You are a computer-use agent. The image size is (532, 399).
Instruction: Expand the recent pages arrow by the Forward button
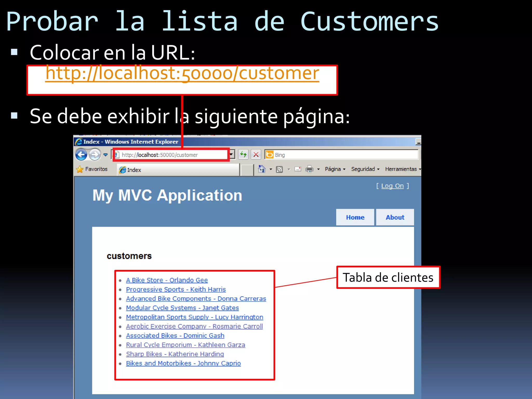(x=105, y=155)
